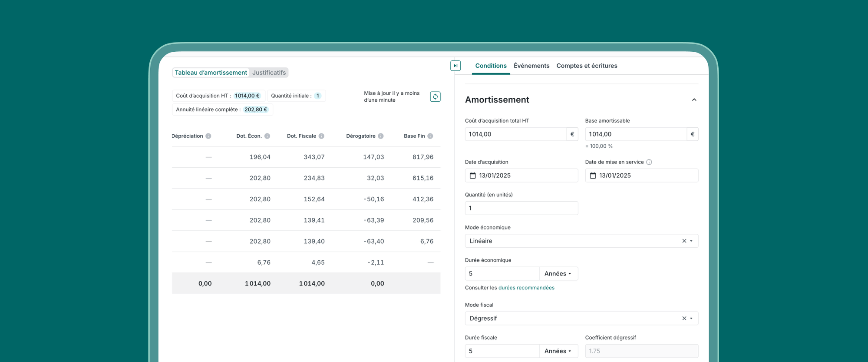Open the Comptes et écritures tab
868x362 pixels.
pyautogui.click(x=587, y=66)
